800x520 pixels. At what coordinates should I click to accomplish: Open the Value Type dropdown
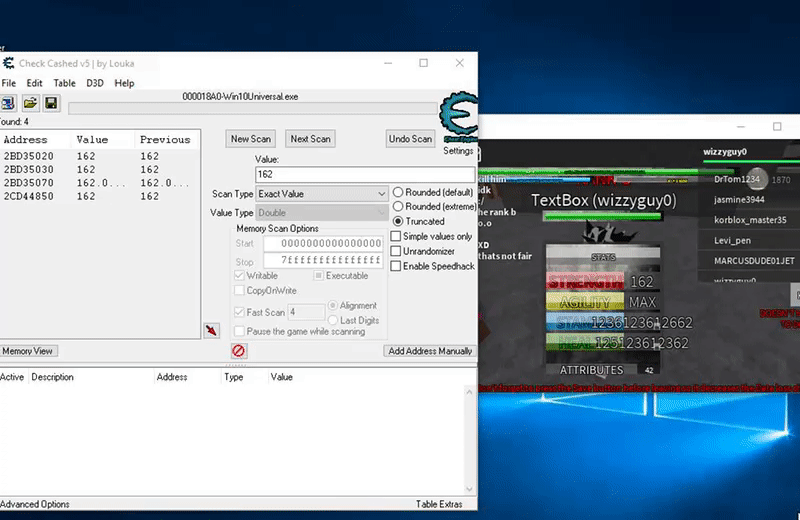point(321,213)
